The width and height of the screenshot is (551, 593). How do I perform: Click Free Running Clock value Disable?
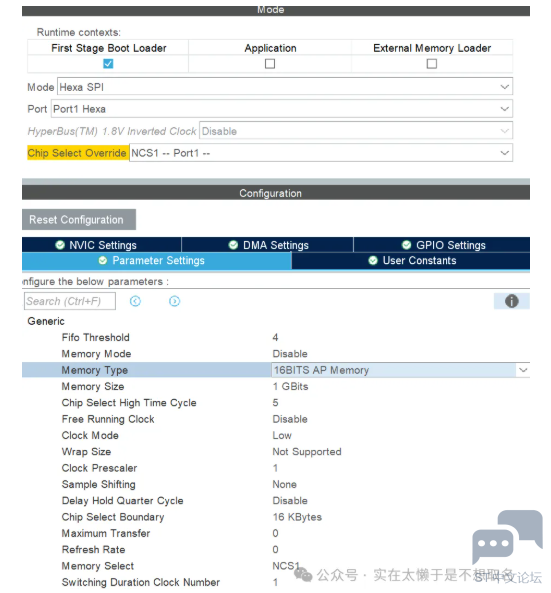pos(290,419)
